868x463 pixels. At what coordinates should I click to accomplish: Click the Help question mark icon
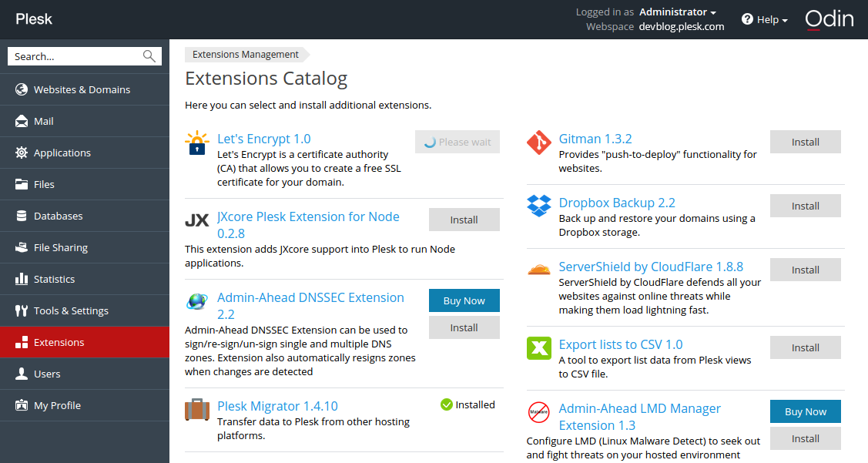coord(747,19)
